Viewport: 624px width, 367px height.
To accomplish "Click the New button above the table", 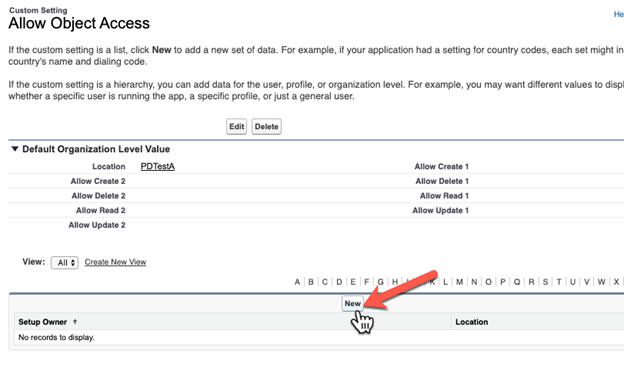I will [353, 303].
